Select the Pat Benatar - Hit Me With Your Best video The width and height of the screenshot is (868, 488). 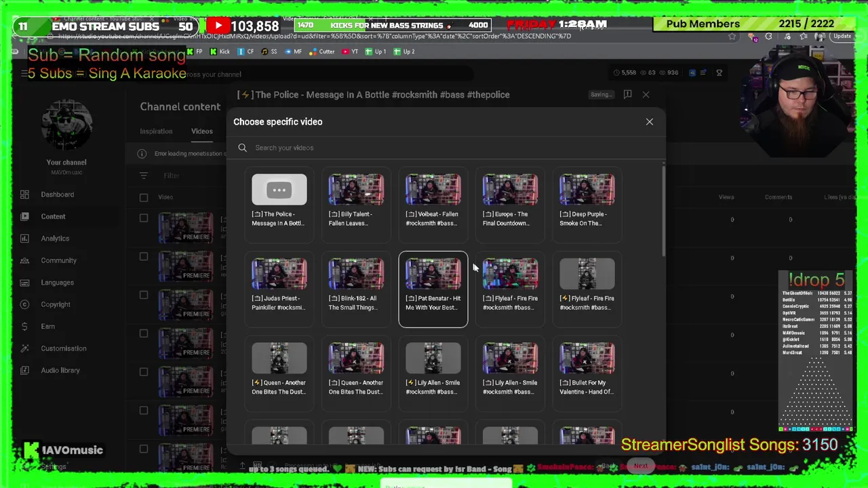pos(433,289)
